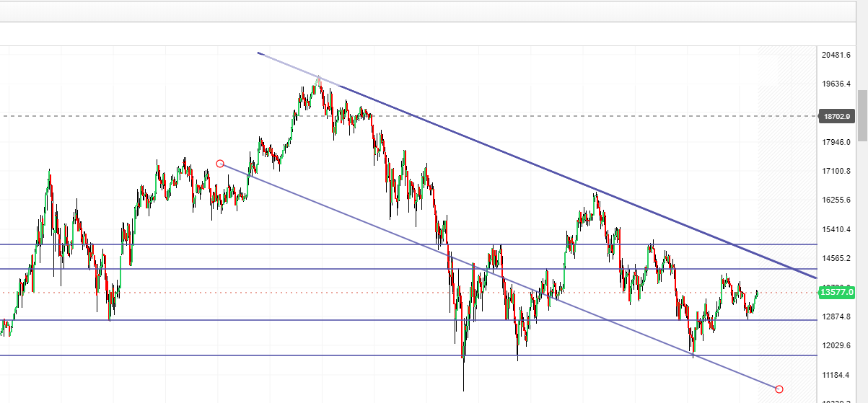Viewport: 868px width, 403px height.
Task: Click the 17100.8 label on the price axis
Action: [836, 171]
